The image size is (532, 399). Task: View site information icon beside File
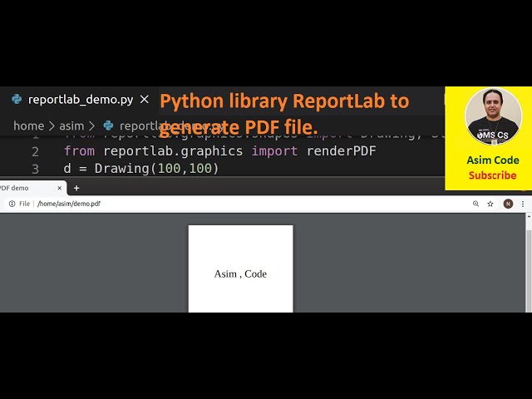(x=12, y=204)
